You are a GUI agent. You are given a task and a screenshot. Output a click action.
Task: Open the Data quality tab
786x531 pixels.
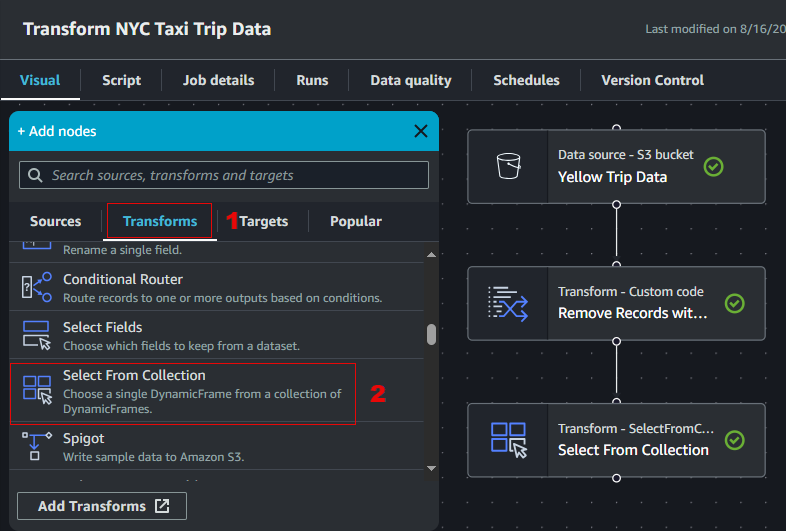click(x=411, y=80)
